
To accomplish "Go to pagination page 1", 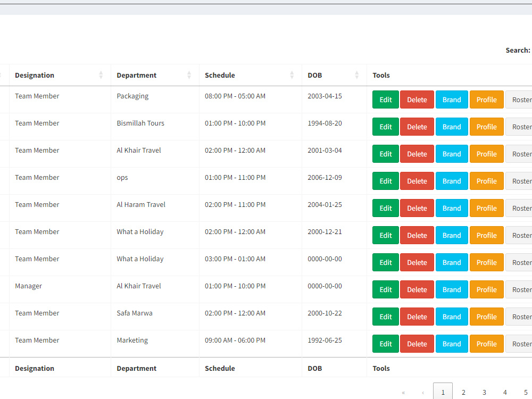I will (x=443, y=392).
